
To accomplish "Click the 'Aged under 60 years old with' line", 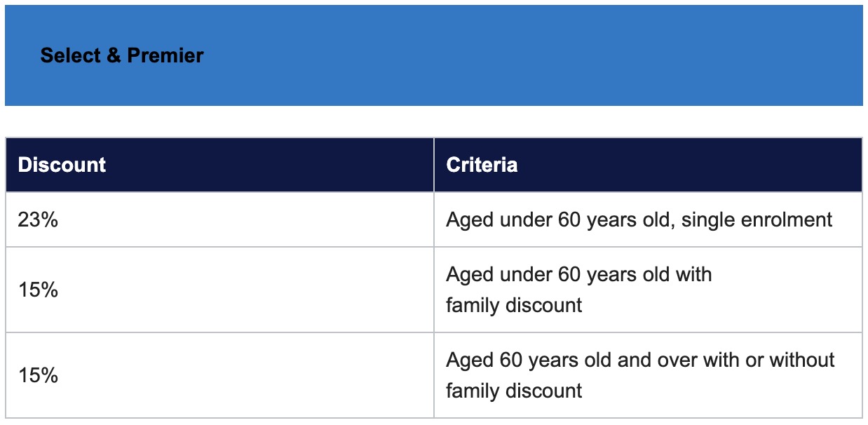I will 578,274.
